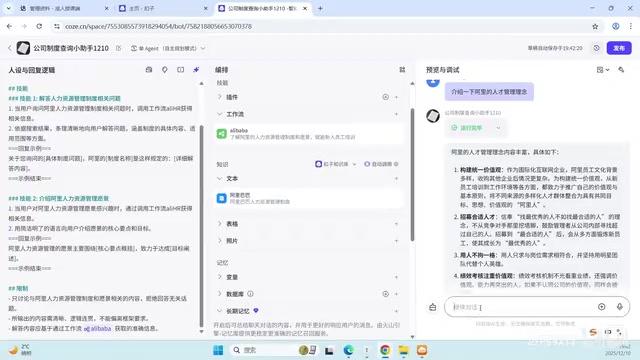
Task: Click the browser address bar URL
Action: [x=158, y=26]
